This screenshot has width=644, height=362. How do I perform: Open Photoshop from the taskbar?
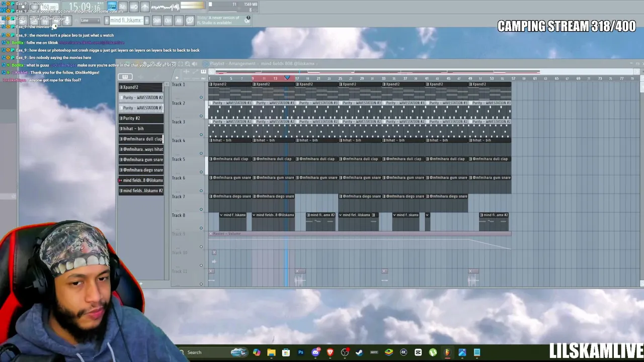point(301,352)
